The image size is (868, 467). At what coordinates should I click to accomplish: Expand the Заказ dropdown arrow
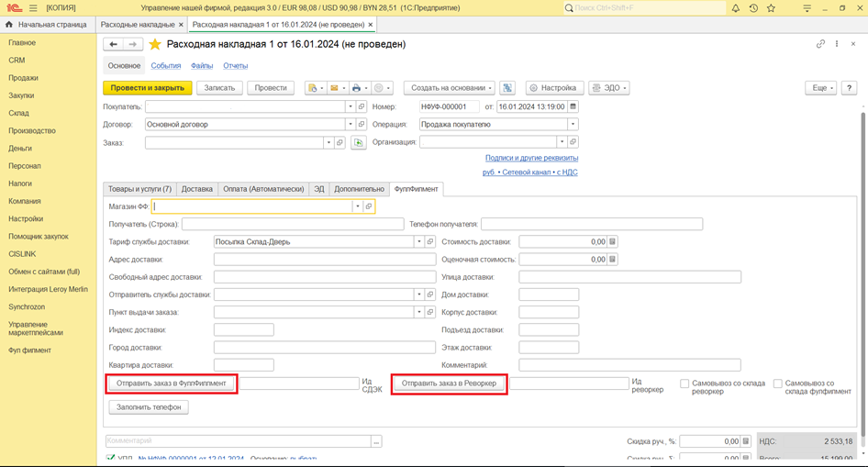[328, 143]
